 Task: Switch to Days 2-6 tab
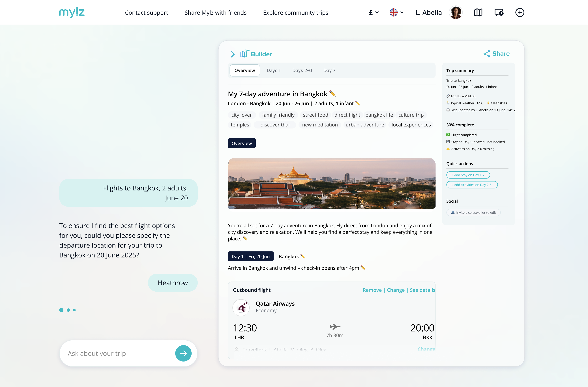coord(302,70)
